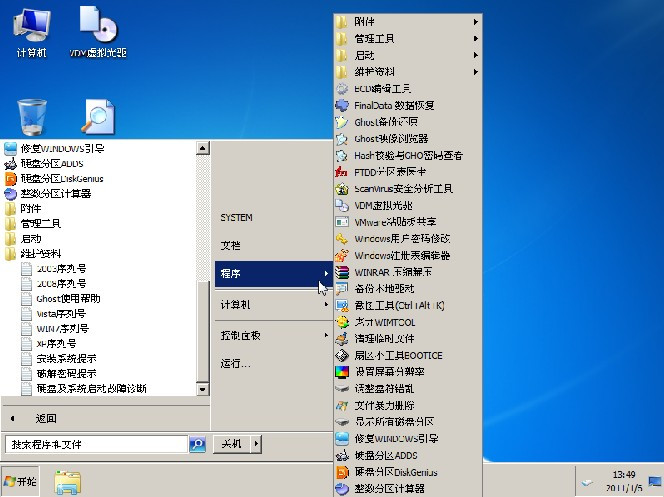The height and width of the screenshot is (497, 664).
Task: Select the VDM虚拟光驱 desktop icon
Action: tap(98, 33)
